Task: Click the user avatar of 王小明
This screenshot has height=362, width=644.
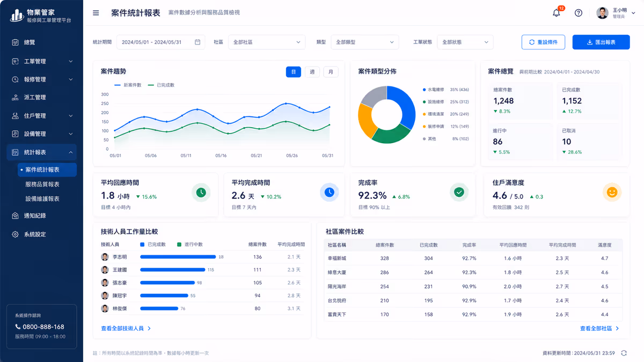Action: 602,13
